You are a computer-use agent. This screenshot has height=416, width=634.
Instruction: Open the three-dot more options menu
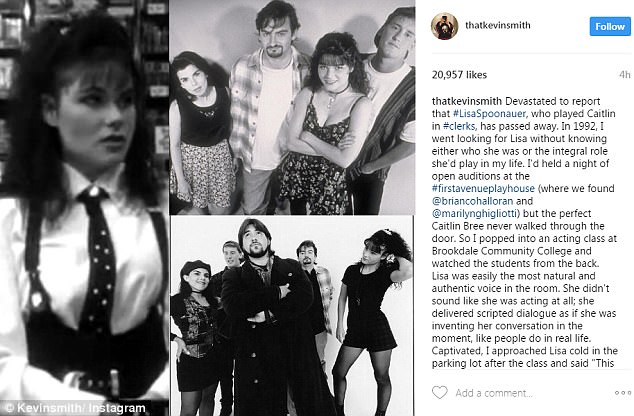[x=623, y=393]
